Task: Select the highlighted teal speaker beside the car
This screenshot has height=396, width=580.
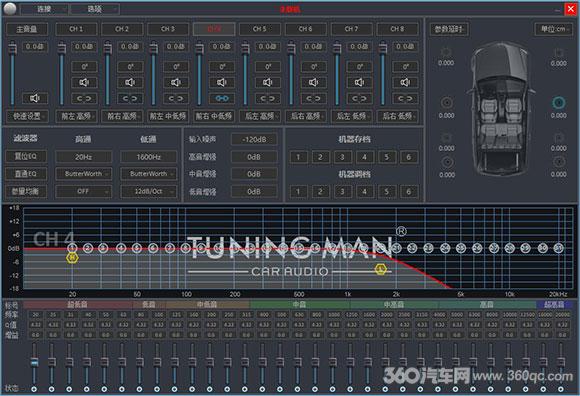Action: 558,103
